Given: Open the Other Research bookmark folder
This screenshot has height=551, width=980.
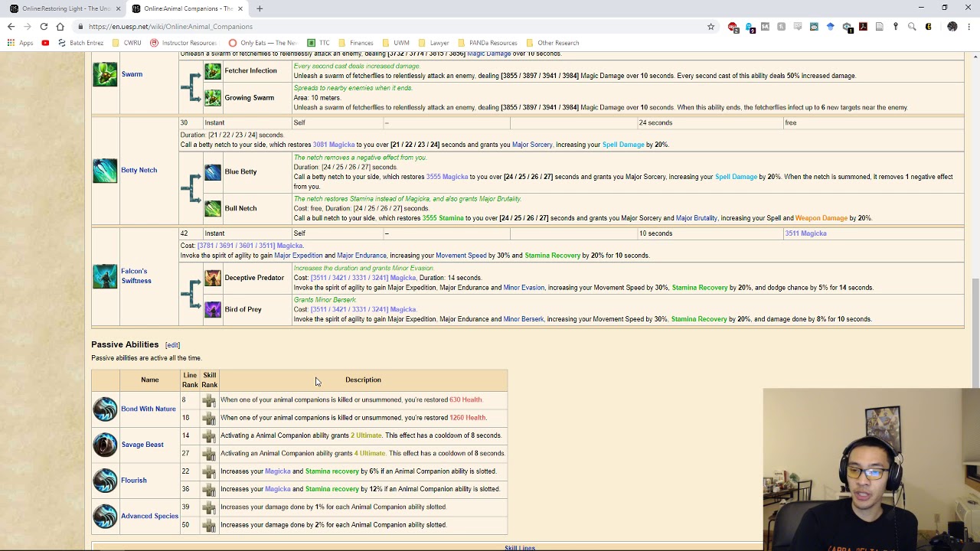Looking at the screenshot, I should [552, 43].
